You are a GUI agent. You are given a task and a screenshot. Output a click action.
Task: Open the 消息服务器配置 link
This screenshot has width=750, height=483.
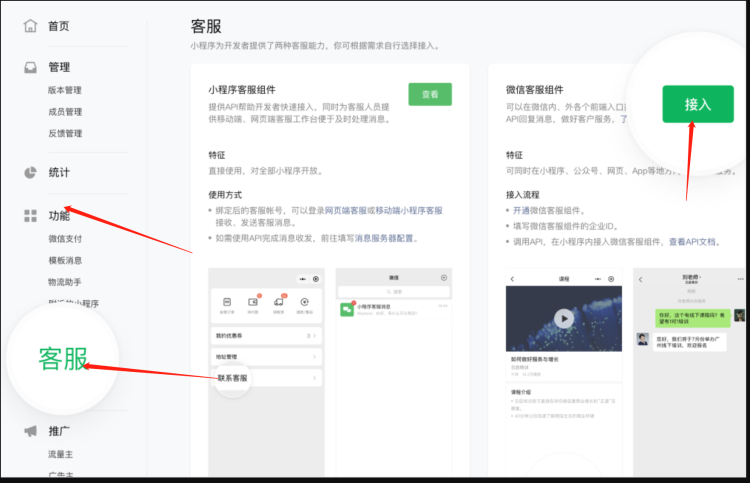[384, 238]
